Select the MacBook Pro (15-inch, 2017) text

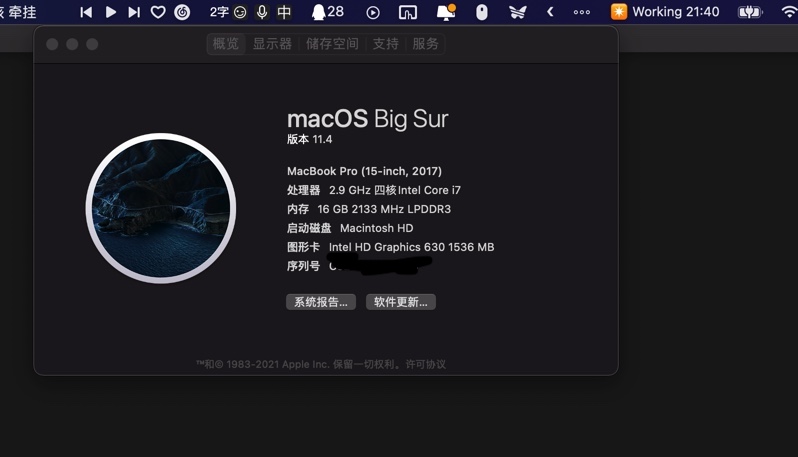point(364,171)
